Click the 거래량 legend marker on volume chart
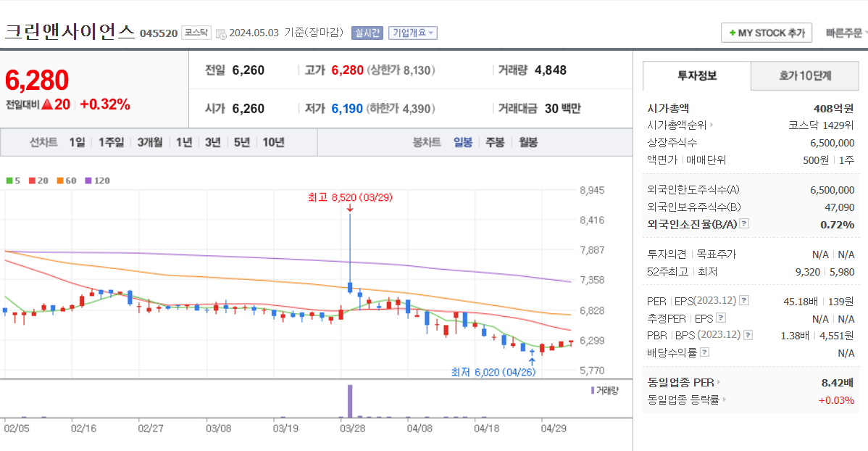The width and height of the screenshot is (868, 451). (593, 391)
